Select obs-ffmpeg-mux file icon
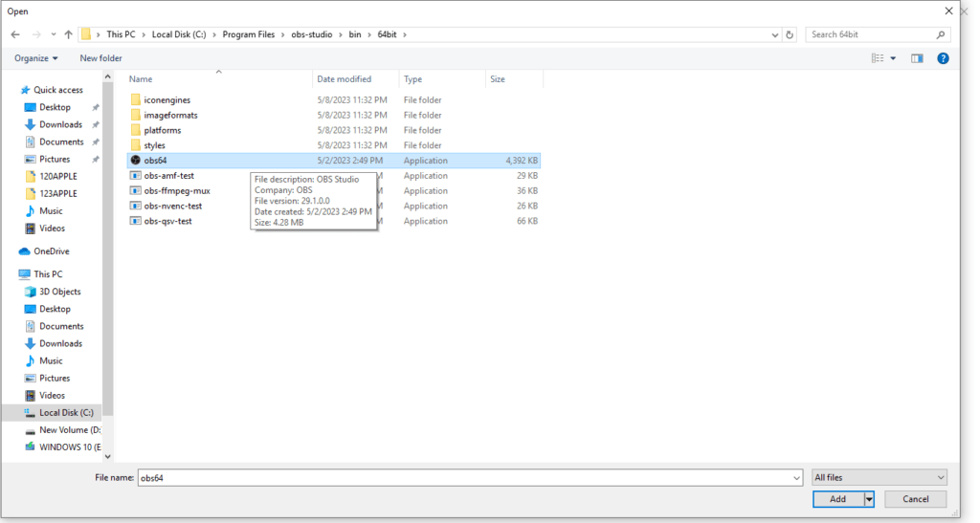 [x=136, y=190]
